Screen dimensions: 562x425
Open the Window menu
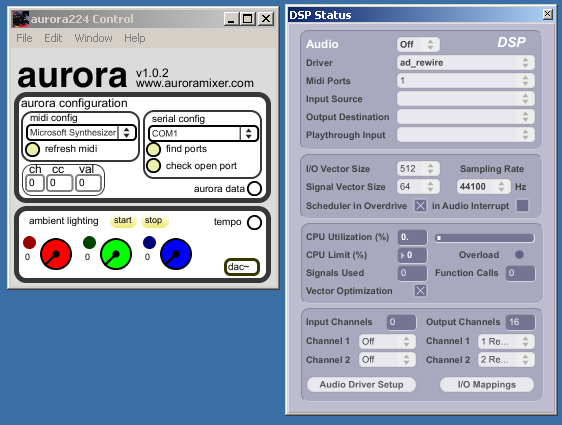(x=93, y=38)
